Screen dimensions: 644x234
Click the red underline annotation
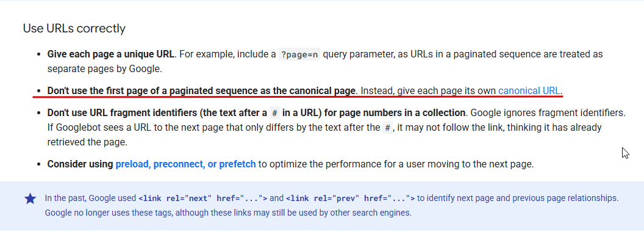[298, 97]
